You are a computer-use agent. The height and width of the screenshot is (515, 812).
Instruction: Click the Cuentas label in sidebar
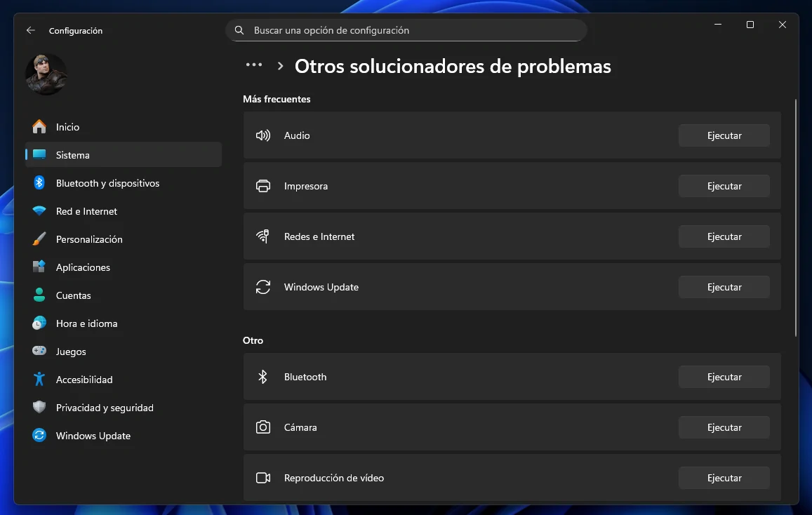tap(74, 295)
